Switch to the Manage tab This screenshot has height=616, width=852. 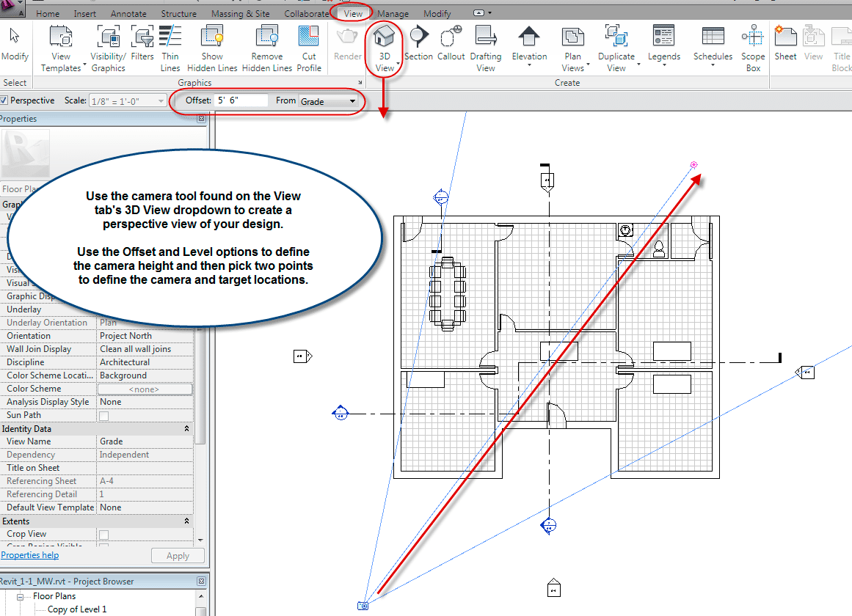393,14
